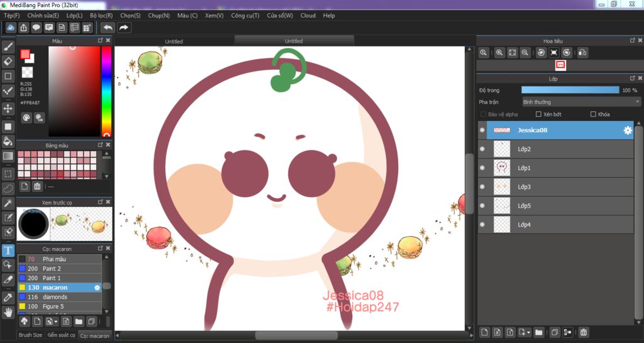644x343 pixels.
Task: Select the Hand pan tool
Action: point(8,313)
